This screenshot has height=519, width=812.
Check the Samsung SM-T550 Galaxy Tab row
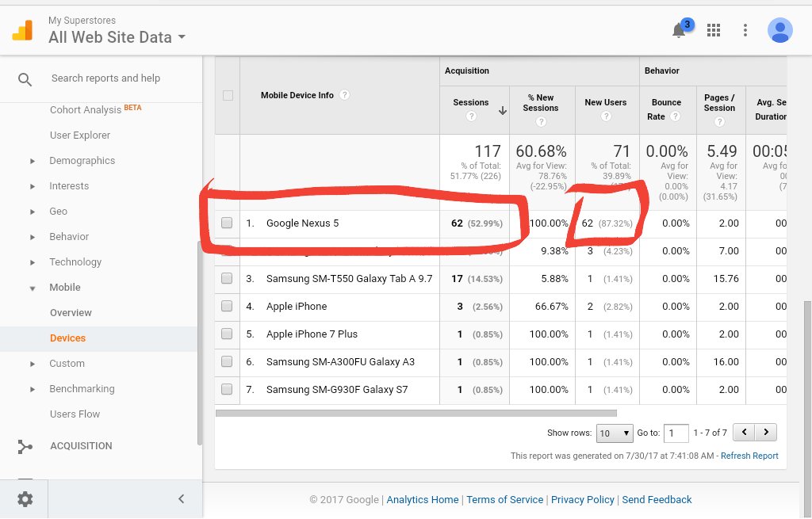click(227, 278)
